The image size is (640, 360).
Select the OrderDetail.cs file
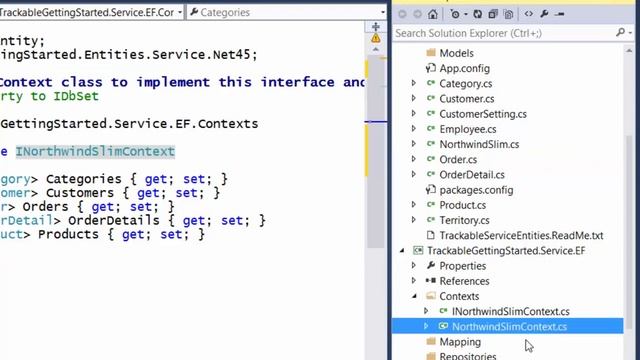pyautogui.click(x=472, y=175)
